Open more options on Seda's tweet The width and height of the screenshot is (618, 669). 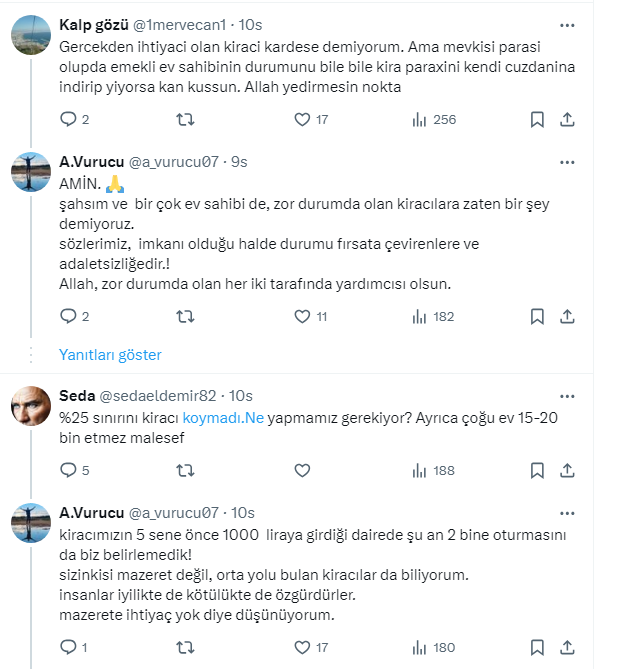[x=567, y=396]
